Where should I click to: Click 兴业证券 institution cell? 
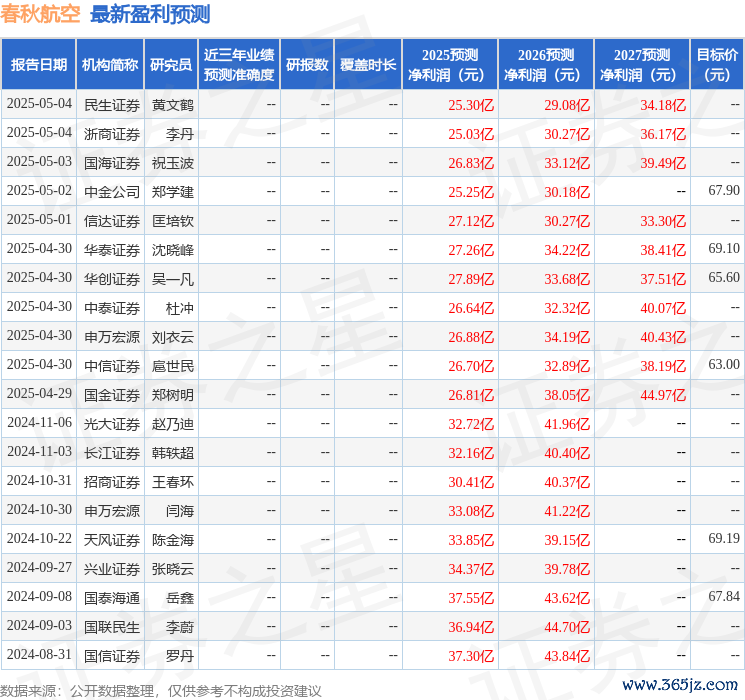pyautogui.click(x=112, y=569)
